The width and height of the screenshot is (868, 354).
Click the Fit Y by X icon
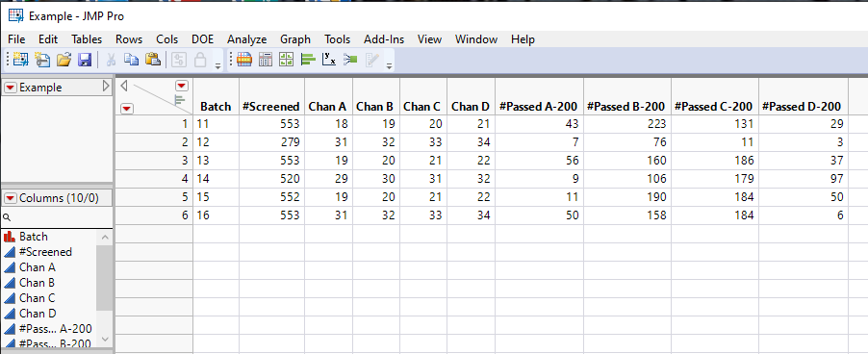click(x=329, y=60)
